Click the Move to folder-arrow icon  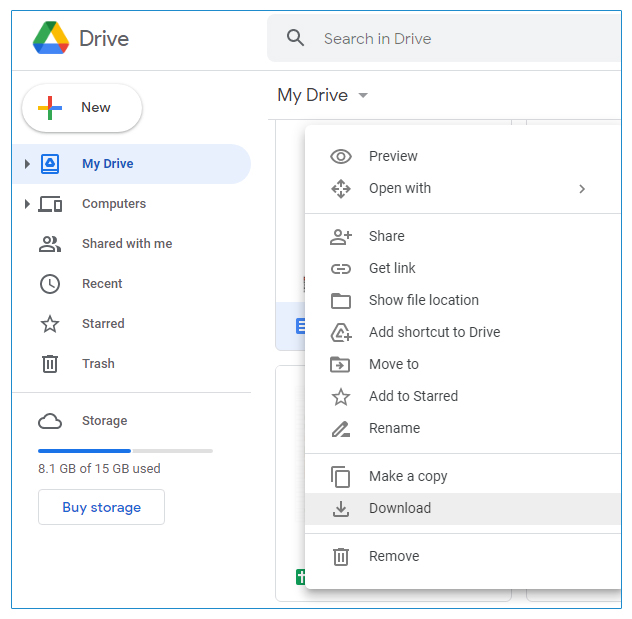pyautogui.click(x=340, y=365)
